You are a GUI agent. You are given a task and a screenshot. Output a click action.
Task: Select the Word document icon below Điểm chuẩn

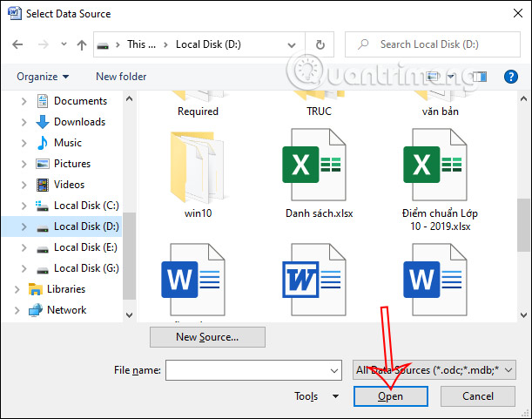(x=435, y=280)
